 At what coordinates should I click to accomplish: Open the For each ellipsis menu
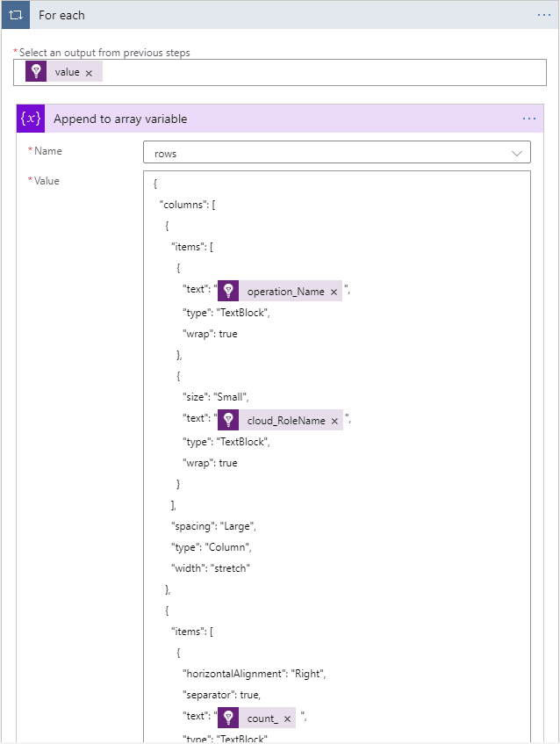pyautogui.click(x=544, y=15)
